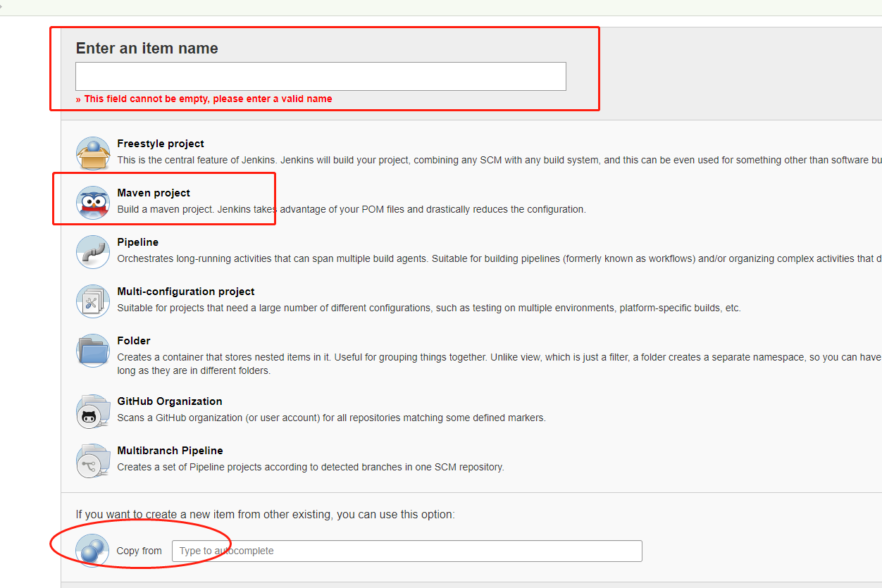Select the Pipeline title
Image resolution: width=882 pixels, height=588 pixels.
click(x=138, y=242)
